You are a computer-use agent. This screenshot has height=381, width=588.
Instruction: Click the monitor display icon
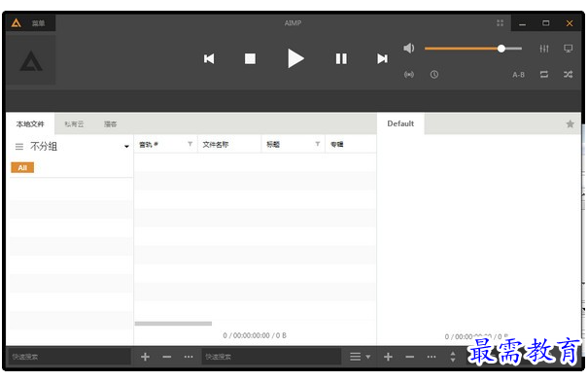pyautogui.click(x=569, y=49)
